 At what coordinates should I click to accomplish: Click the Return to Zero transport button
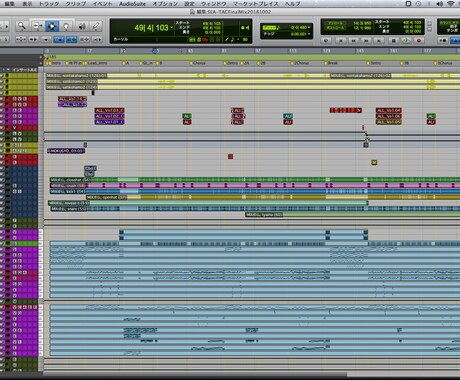(341, 40)
